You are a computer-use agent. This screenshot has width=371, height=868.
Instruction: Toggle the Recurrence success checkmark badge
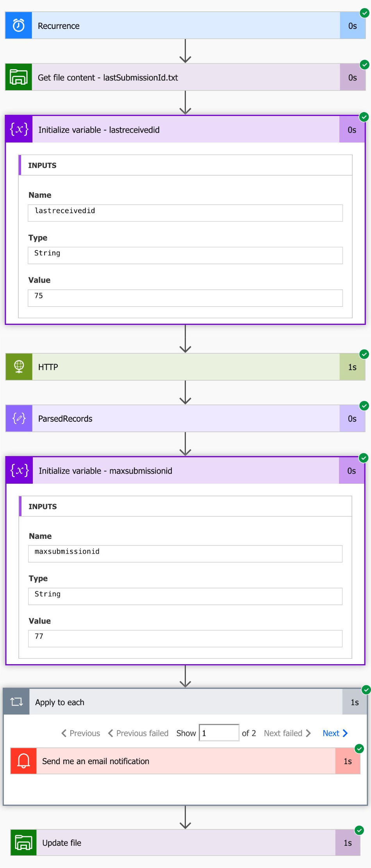click(x=364, y=13)
